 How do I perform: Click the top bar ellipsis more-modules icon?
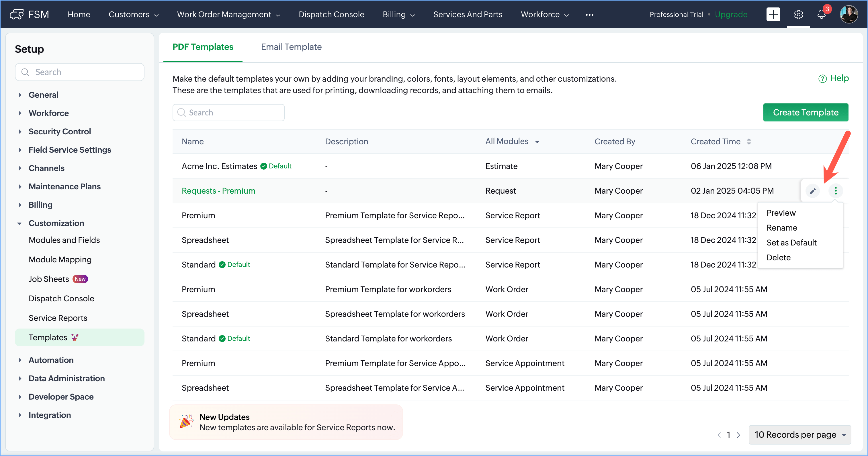[589, 15]
